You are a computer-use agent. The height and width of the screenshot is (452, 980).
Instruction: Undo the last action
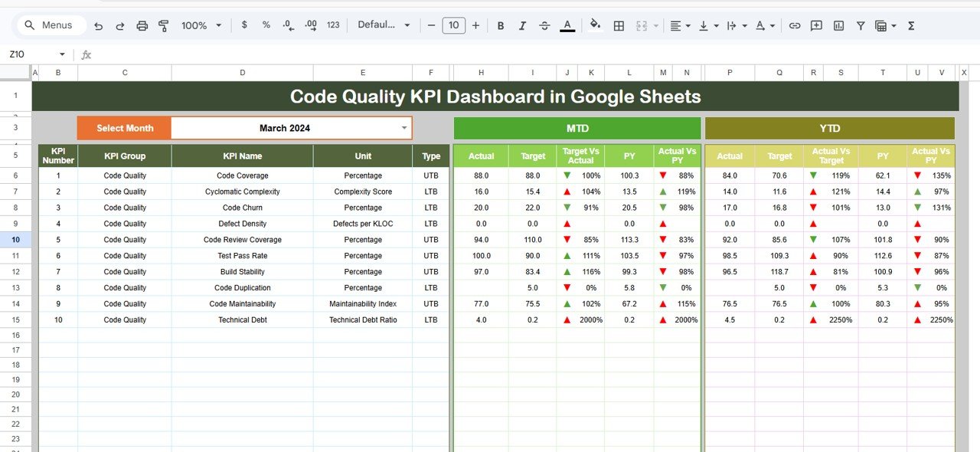(98, 25)
